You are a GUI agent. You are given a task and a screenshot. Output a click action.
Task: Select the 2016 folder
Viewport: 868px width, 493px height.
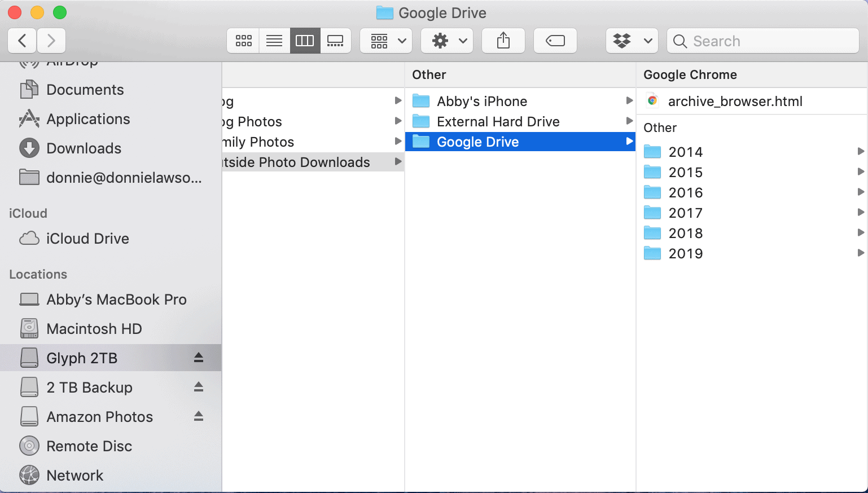[x=752, y=192]
